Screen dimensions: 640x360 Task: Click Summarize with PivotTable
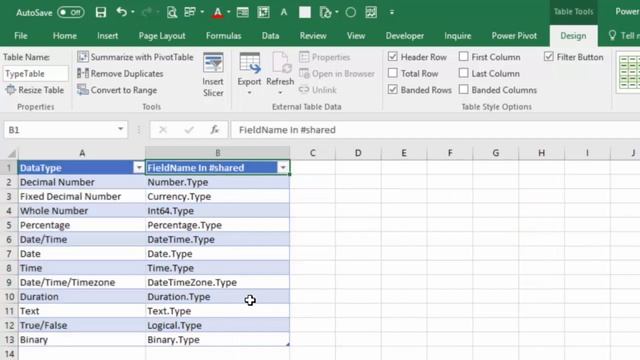135,57
